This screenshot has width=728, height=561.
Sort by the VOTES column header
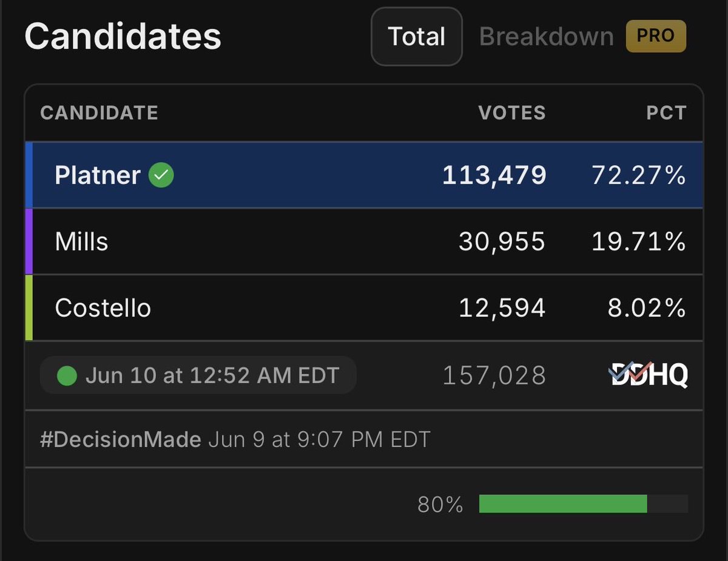point(512,113)
